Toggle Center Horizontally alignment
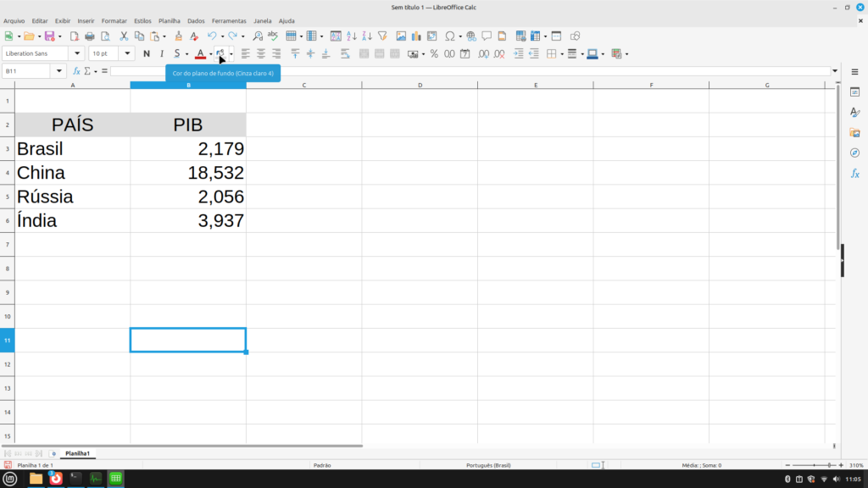The height and width of the screenshot is (488, 868). tap(261, 53)
